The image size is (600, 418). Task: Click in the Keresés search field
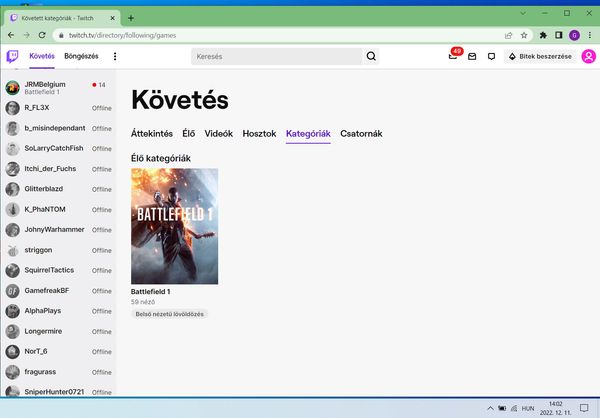pos(276,57)
